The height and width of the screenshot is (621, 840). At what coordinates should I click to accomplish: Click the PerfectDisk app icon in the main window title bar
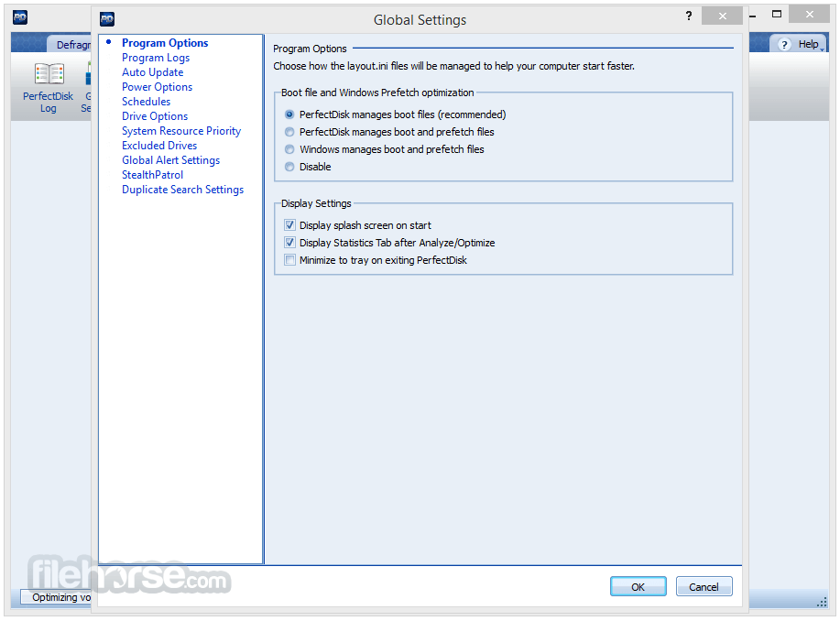(x=20, y=17)
